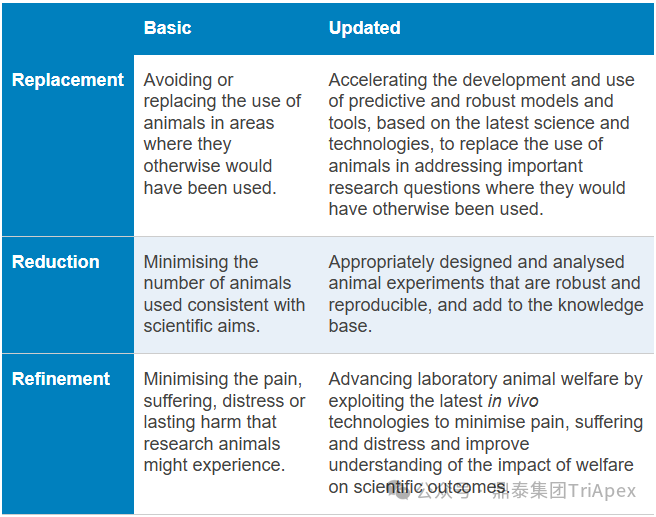
Task: Click the basic Refinement definition cell
Action: point(224,422)
